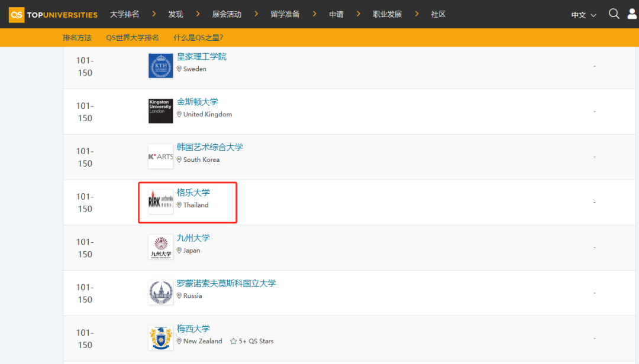Open the 申请 menu
The image size is (639, 364).
point(336,14)
